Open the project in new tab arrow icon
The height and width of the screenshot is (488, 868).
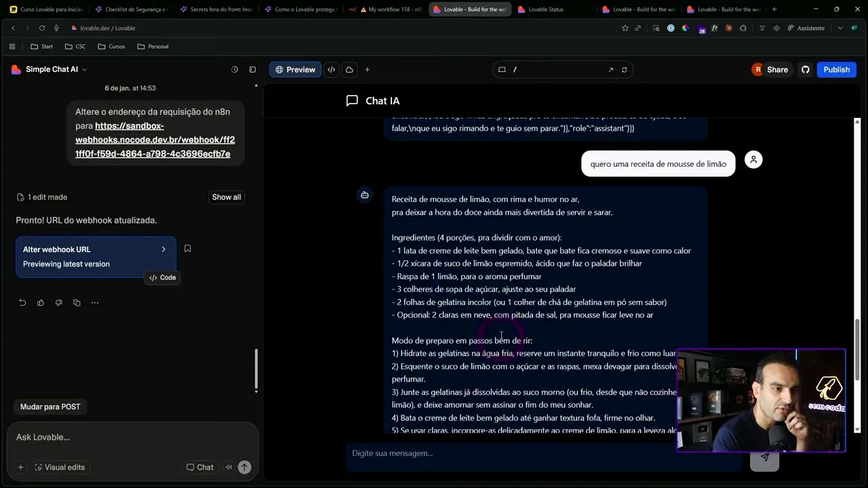pyautogui.click(x=611, y=69)
